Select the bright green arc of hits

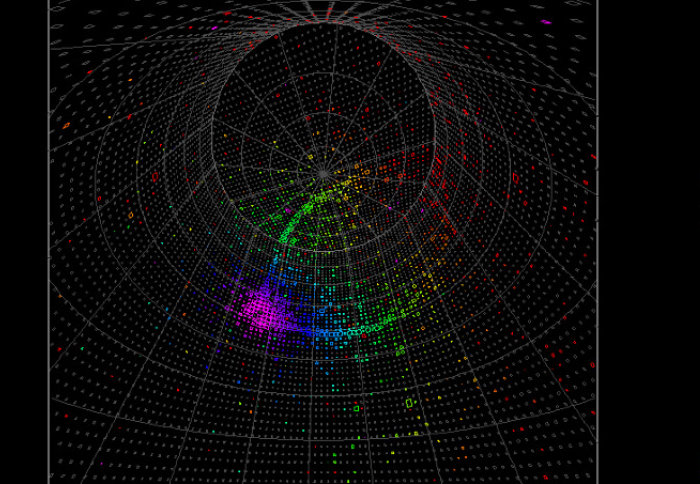click(x=300, y=218)
